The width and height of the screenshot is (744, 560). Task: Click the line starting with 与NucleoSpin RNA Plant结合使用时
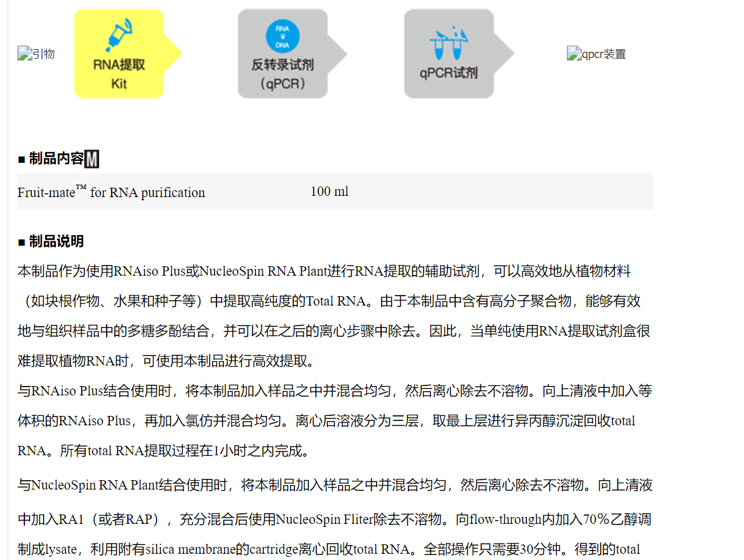(334, 485)
